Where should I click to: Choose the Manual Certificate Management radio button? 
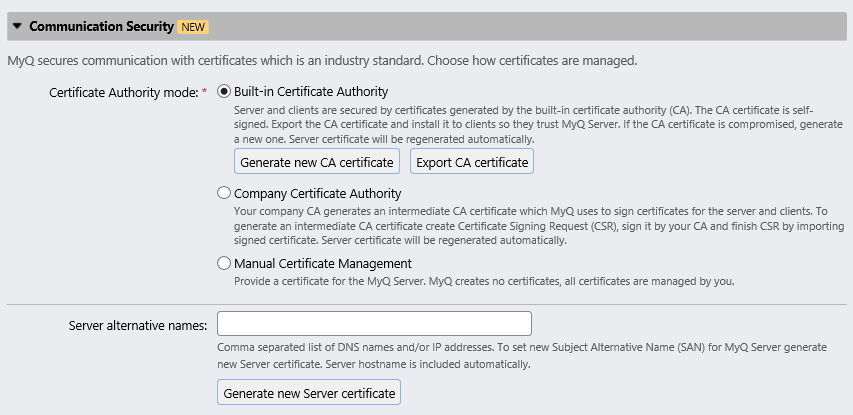224,264
